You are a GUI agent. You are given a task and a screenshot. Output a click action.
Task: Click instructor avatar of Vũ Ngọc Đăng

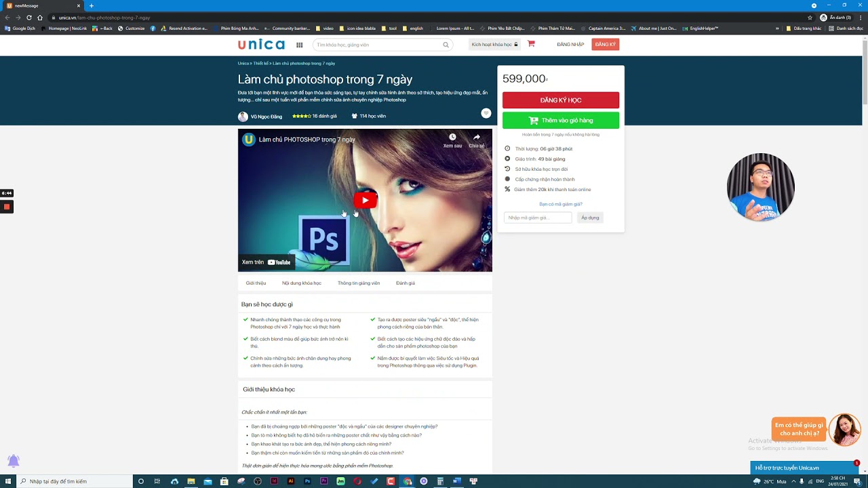pos(243,117)
